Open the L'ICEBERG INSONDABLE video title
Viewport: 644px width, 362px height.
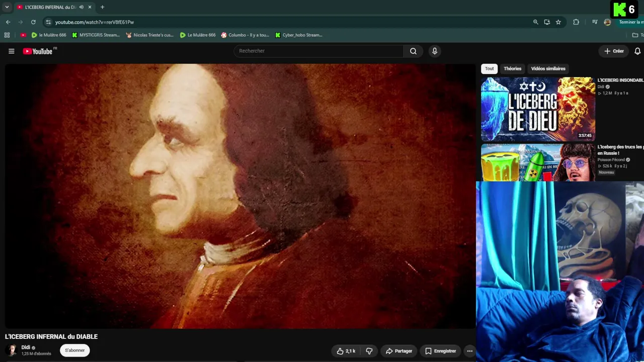tap(620, 80)
